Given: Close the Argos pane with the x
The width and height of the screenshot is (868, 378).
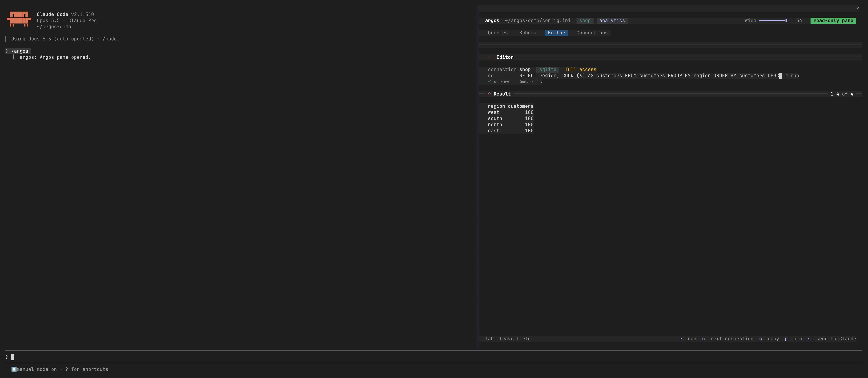Looking at the screenshot, I should (x=858, y=8).
